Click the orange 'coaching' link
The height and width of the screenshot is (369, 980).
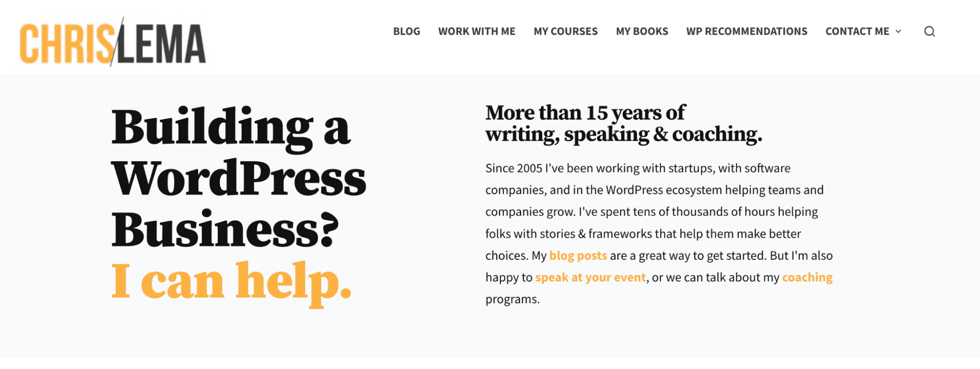807,277
